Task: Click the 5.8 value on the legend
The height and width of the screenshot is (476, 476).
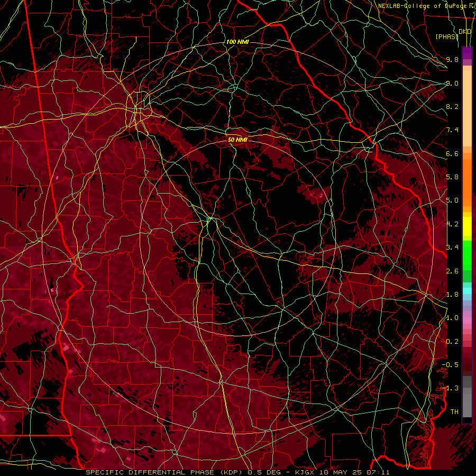Action: point(452,177)
